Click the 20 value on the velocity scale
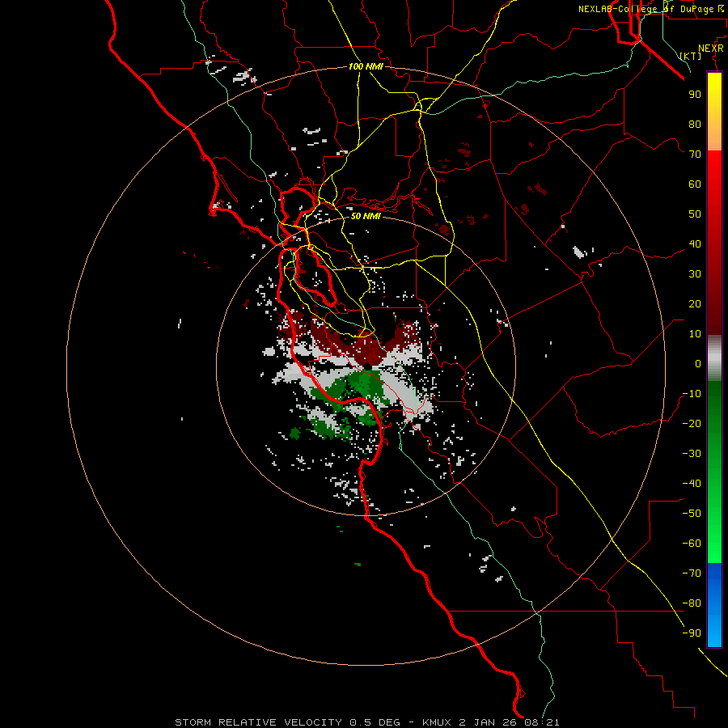The height and width of the screenshot is (728, 728). [x=695, y=304]
